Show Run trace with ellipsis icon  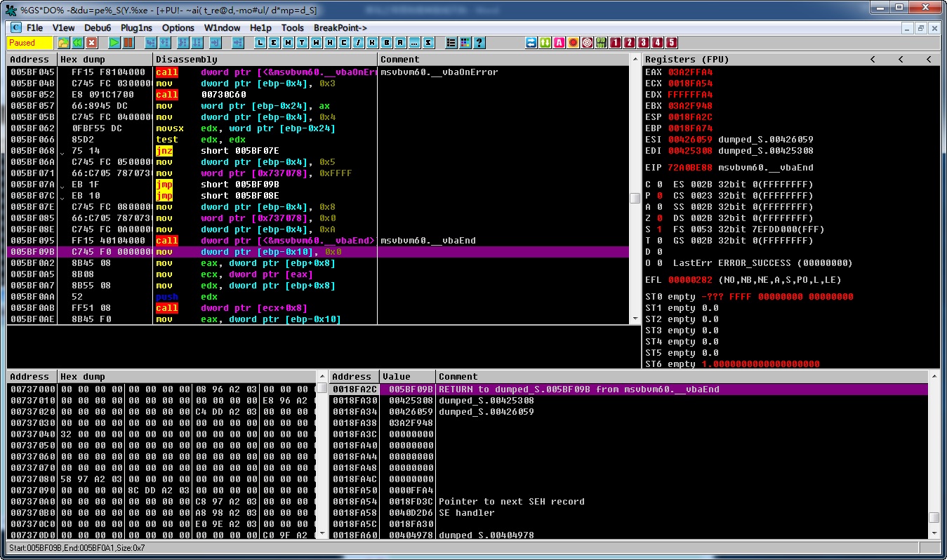[x=413, y=43]
